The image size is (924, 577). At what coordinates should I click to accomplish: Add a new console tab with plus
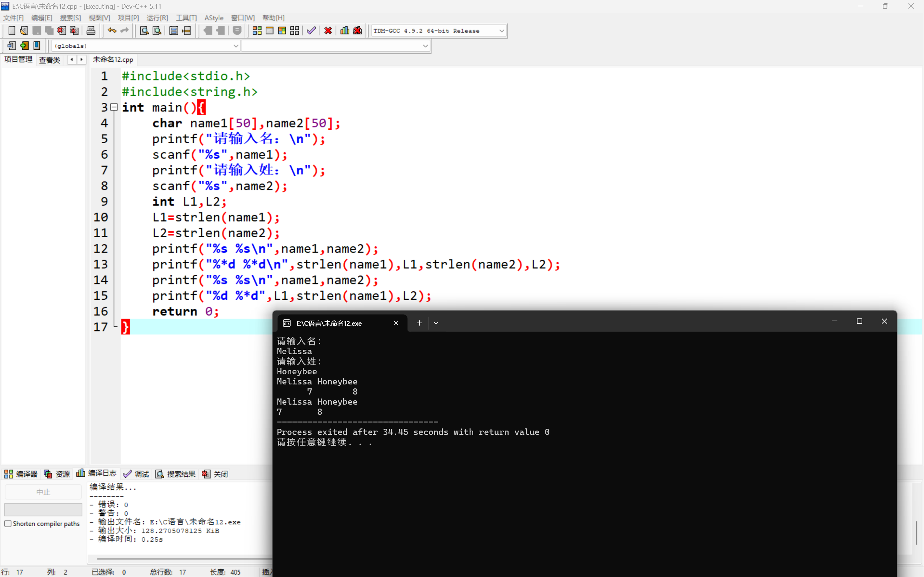pyautogui.click(x=419, y=323)
